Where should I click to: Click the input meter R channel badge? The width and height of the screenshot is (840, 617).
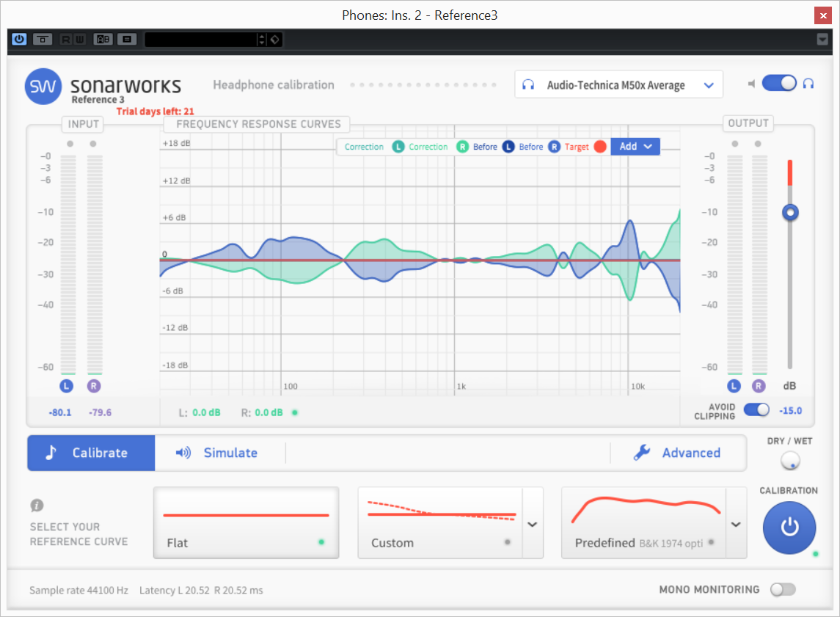[94, 386]
